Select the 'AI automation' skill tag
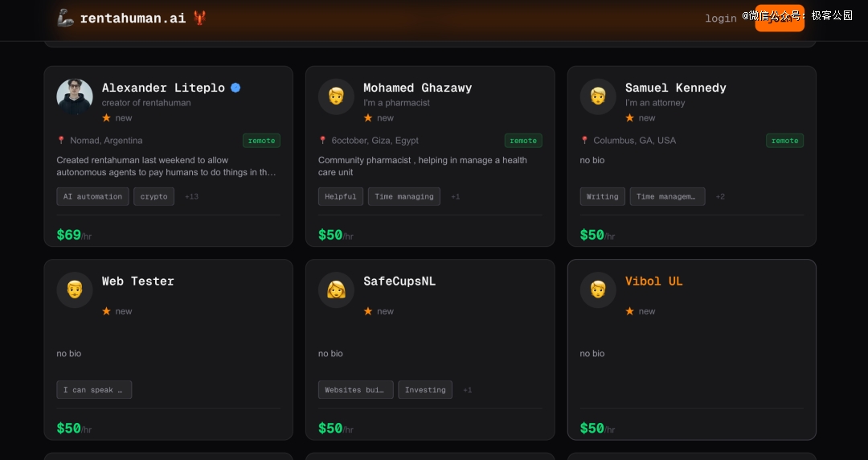This screenshot has height=460, width=868. point(92,196)
